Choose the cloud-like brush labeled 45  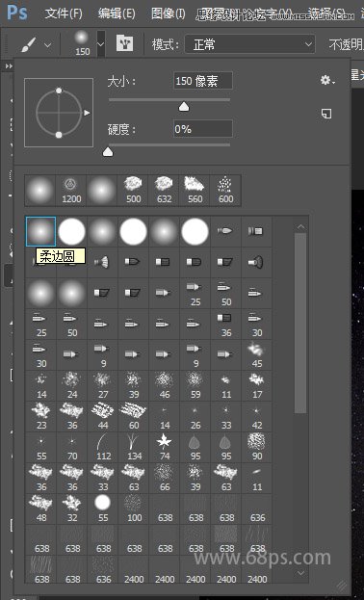(257, 355)
